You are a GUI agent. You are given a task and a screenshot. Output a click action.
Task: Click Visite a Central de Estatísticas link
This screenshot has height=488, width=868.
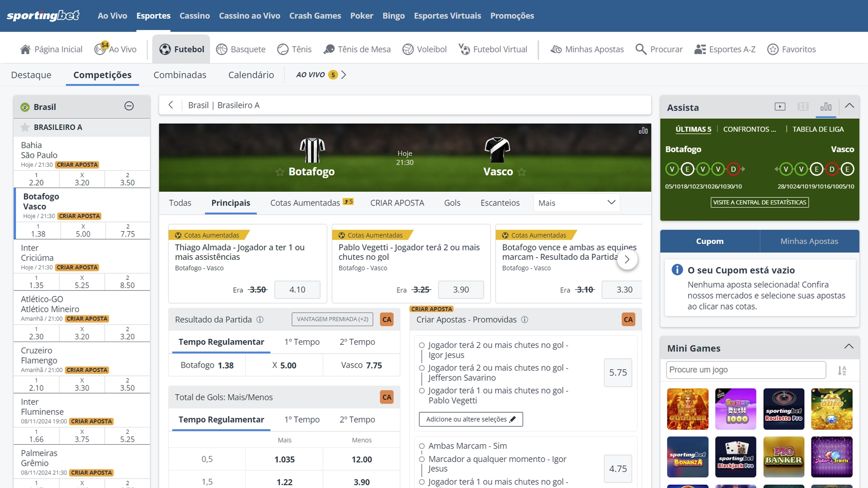tap(759, 202)
